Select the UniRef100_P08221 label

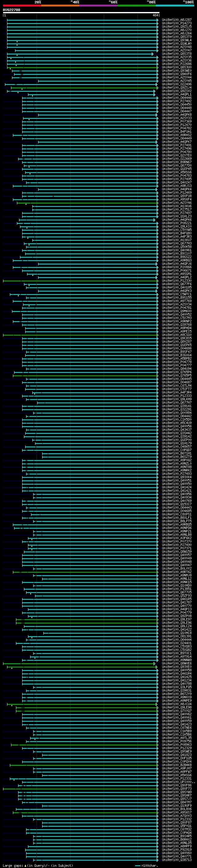(x=177, y=223)
